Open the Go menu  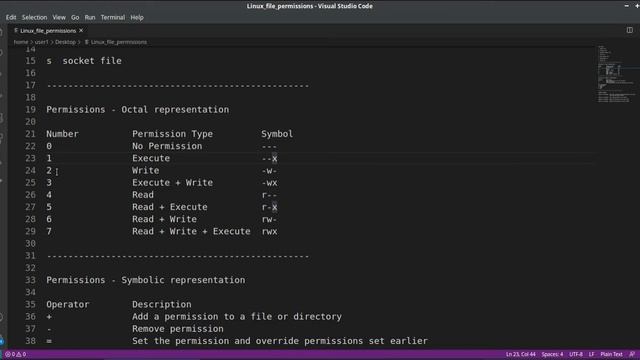[x=75, y=18]
